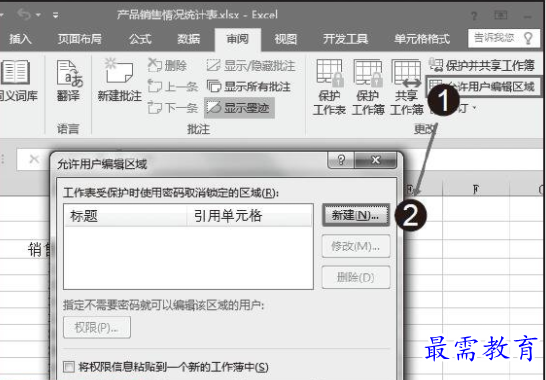Select column F header in worksheet
Image resolution: width=546 pixels, height=380 pixels.
click(476, 189)
